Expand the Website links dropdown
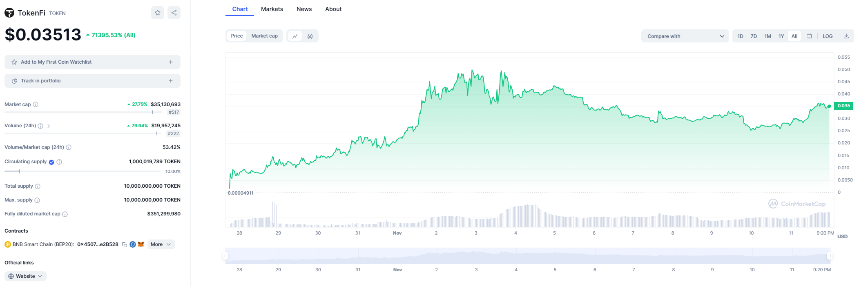The image size is (868, 286). [x=25, y=276]
